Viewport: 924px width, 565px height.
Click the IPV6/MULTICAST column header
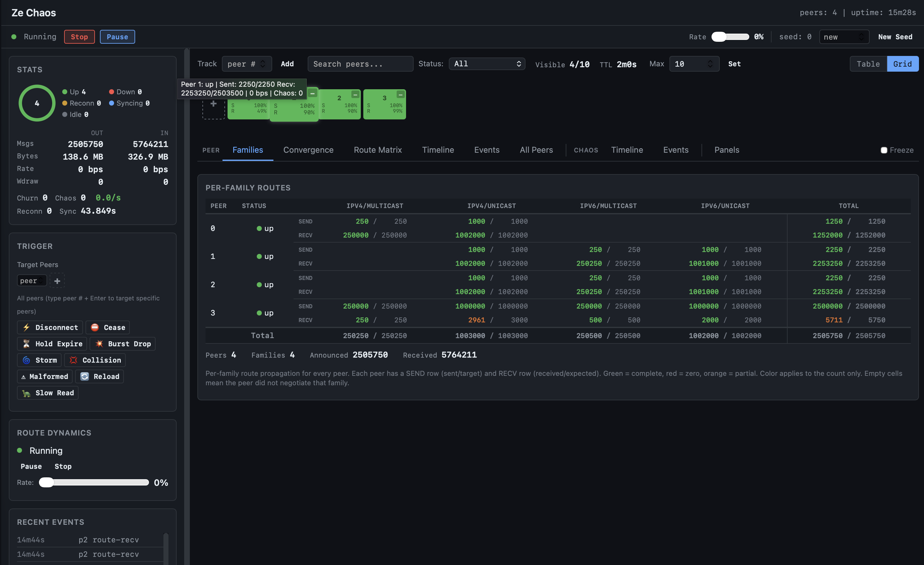click(x=608, y=206)
